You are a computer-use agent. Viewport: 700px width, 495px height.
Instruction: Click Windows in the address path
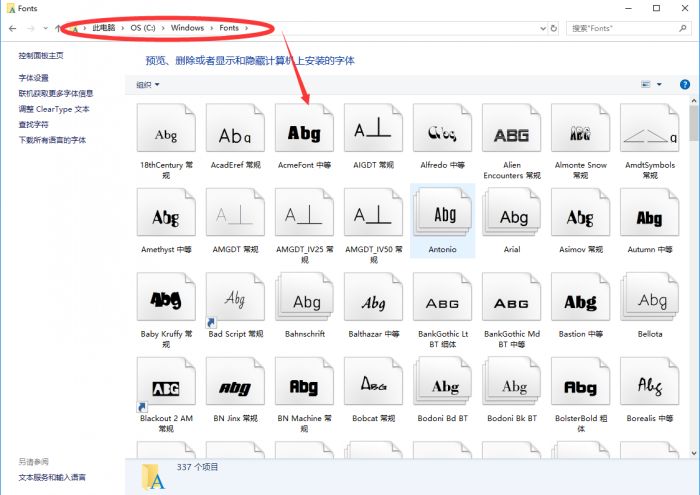[187, 28]
